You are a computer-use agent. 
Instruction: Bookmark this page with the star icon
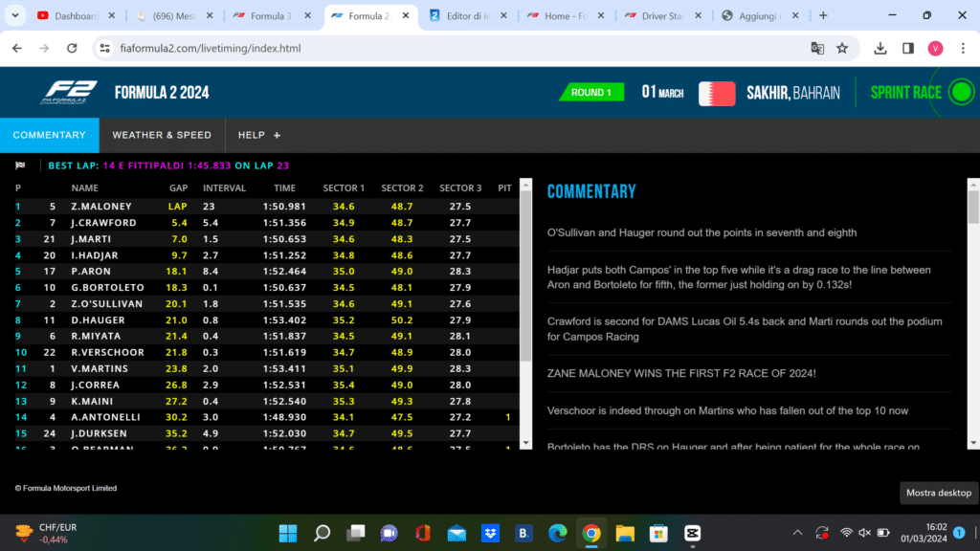842,48
